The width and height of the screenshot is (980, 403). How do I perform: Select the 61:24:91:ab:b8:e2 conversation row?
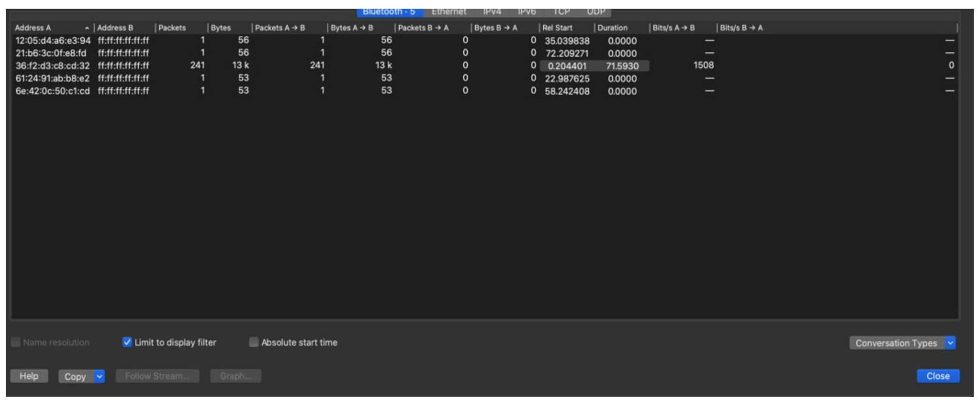coord(52,79)
